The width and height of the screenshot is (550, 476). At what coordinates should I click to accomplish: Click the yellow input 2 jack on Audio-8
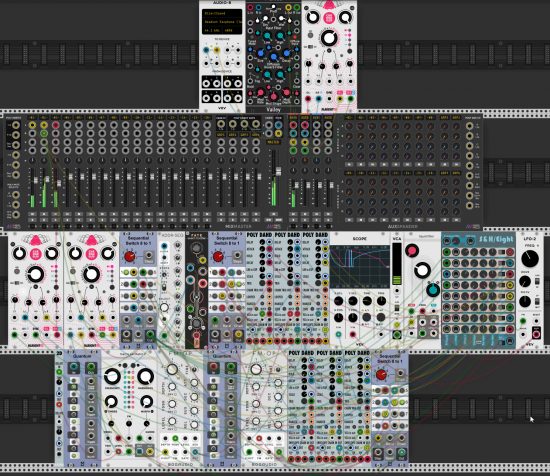(217, 50)
